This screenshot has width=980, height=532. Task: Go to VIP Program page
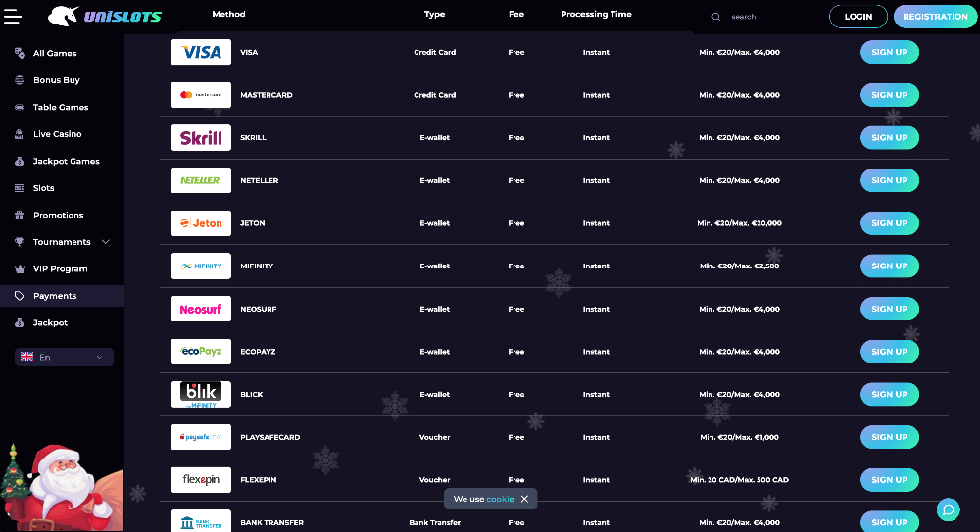(60, 268)
